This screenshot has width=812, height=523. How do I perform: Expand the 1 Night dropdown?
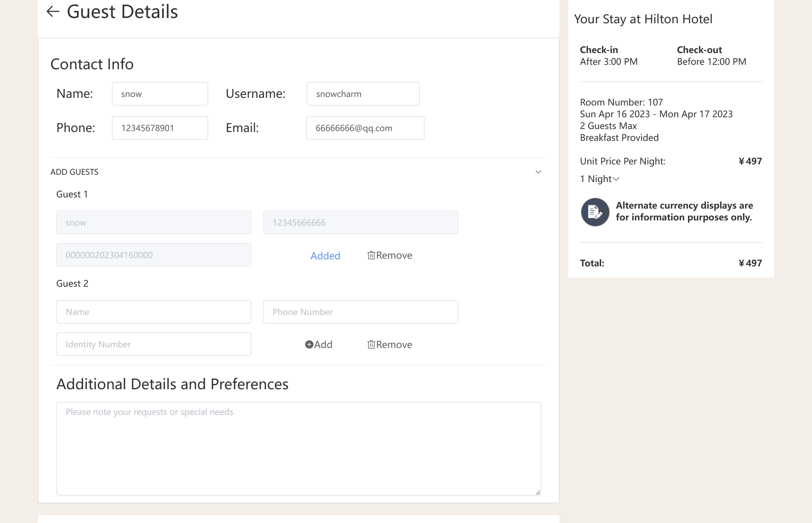pos(600,179)
